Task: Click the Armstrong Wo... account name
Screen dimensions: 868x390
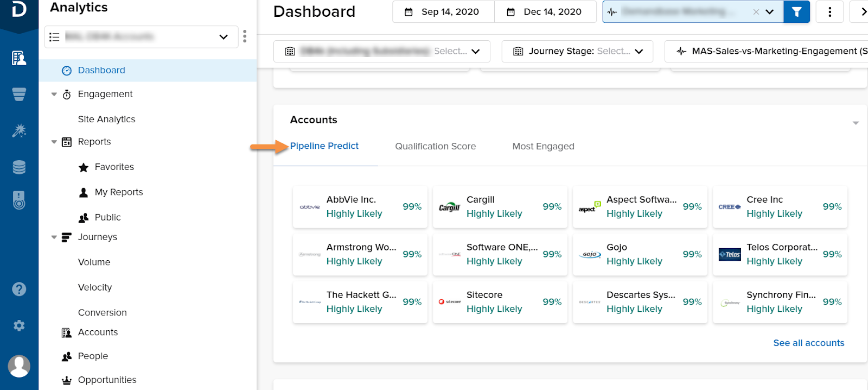Action: pos(361,248)
